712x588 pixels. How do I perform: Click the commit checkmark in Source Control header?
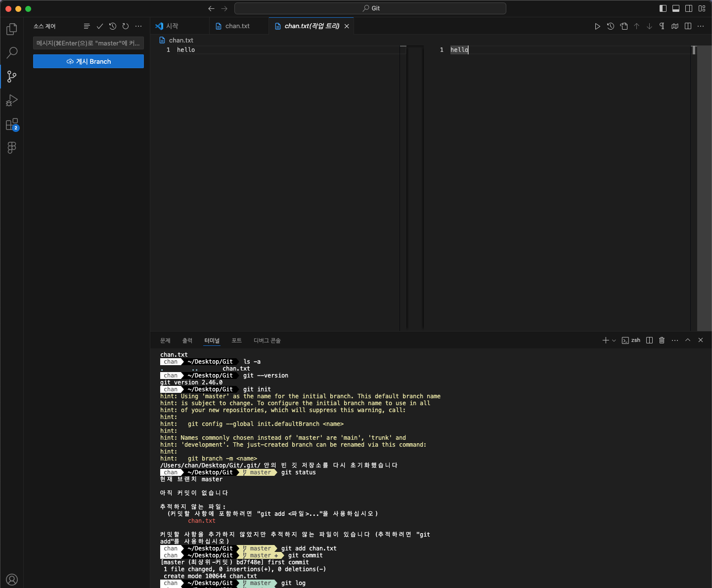click(x=100, y=26)
